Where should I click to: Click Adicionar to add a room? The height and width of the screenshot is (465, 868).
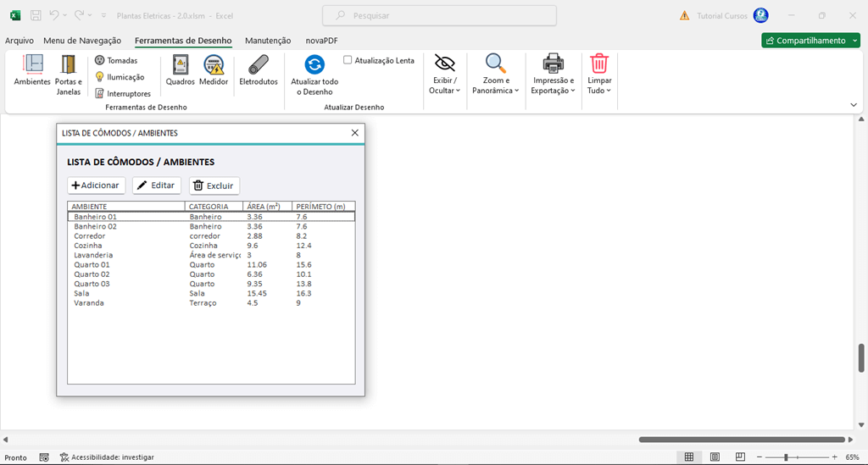96,185
